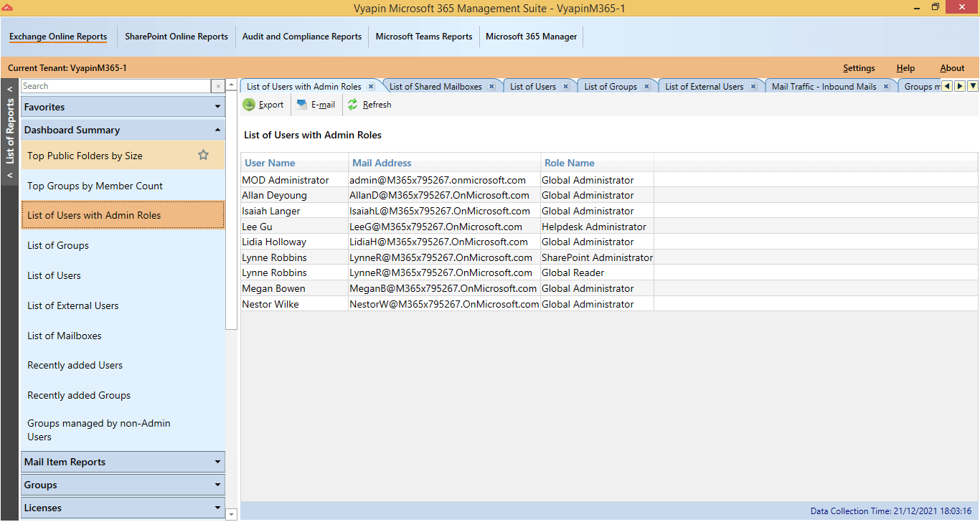
Task: Click the Data Collection Time status text
Action: (892, 511)
